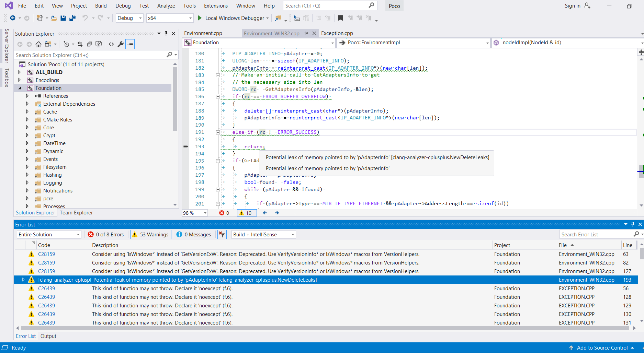
Task: Switch to the Team Explorer tab
Action: [76, 213]
